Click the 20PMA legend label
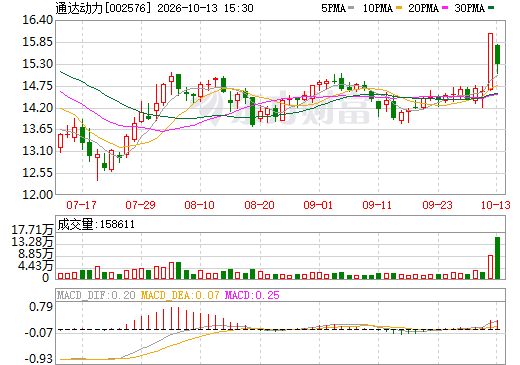 [x=423, y=8]
